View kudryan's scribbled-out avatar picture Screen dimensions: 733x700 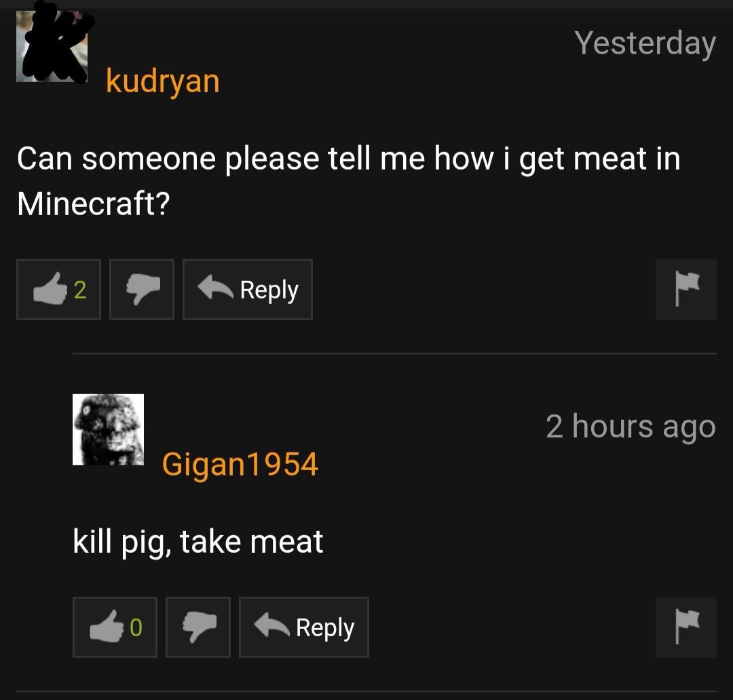point(52,46)
